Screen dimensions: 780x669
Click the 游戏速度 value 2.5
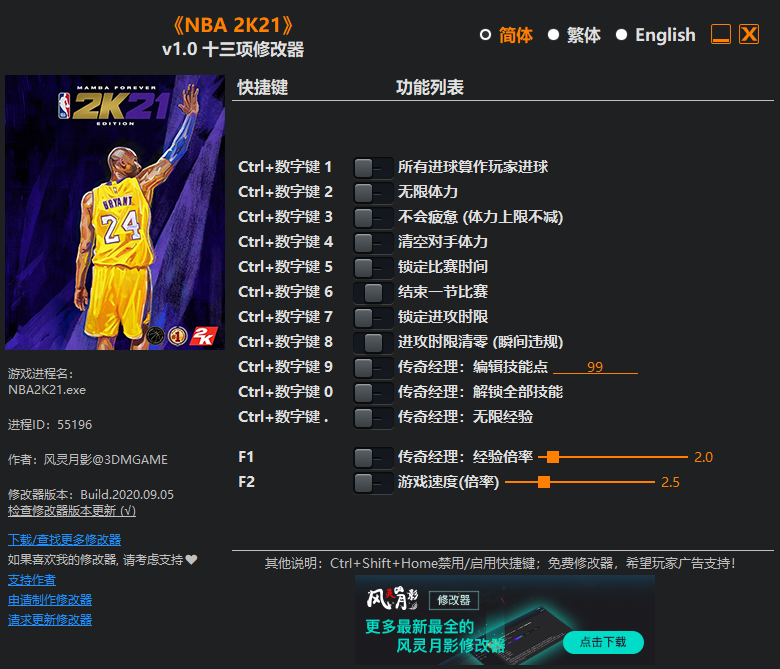coord(670,482)
